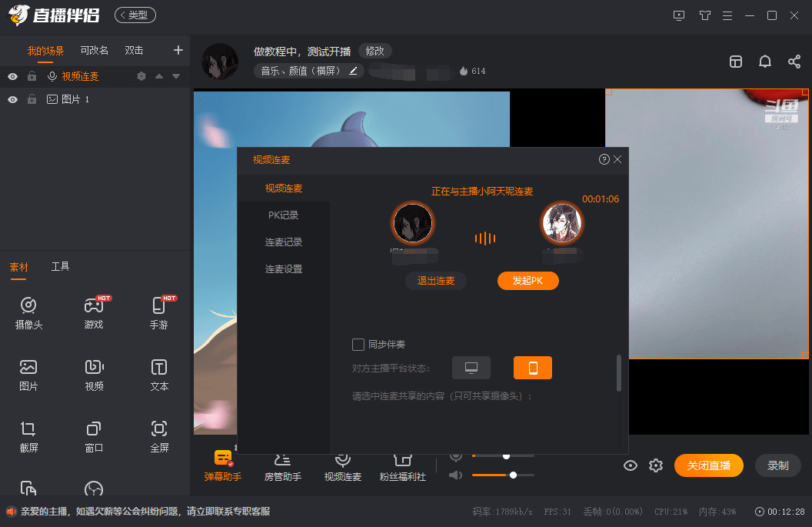The height and width of the screenshot is (527, 812).
Task: Collapse the 视频连麦 layer using the down arrow
Action: 175,76
